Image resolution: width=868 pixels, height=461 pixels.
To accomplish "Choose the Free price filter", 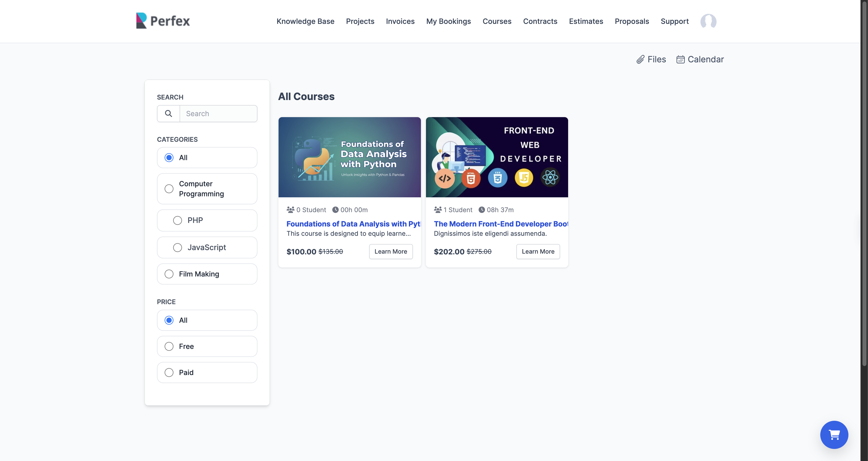I will coord(169,346).
